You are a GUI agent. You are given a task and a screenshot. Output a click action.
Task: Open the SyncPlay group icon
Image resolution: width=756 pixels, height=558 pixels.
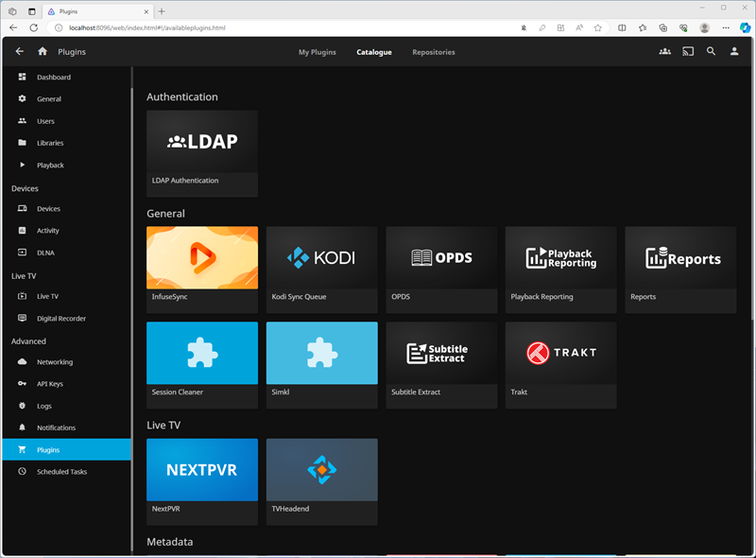[x=664, y=52]
